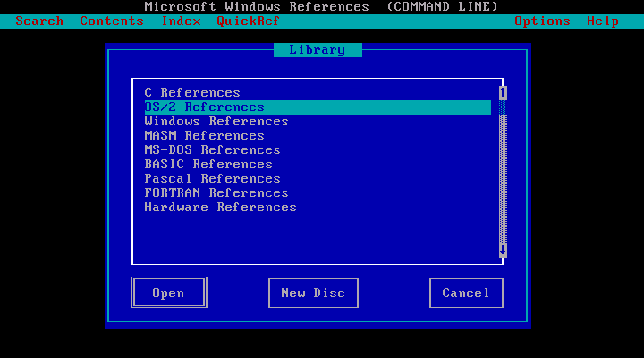644x358 pixels.
Task: Select Windows References in the list
Action: 318,121
